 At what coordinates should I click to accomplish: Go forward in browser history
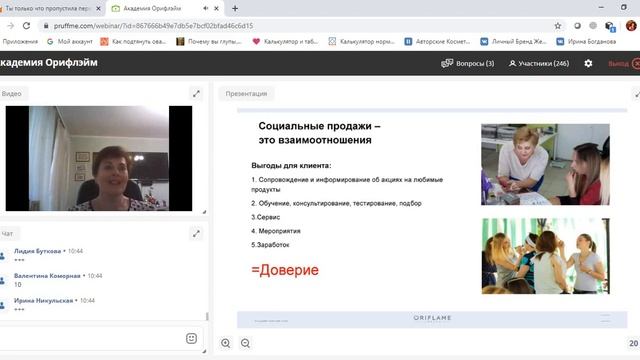coord(11,26)
